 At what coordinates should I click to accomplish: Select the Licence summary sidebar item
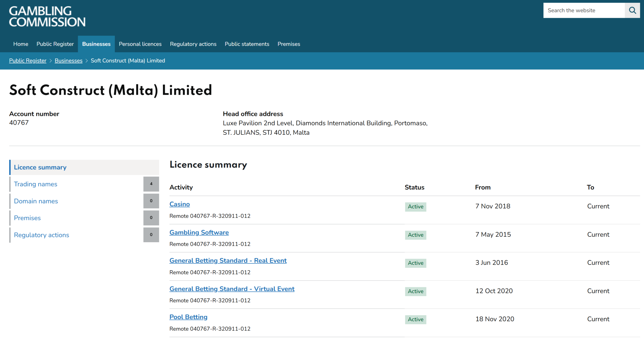tap(40, 167)
